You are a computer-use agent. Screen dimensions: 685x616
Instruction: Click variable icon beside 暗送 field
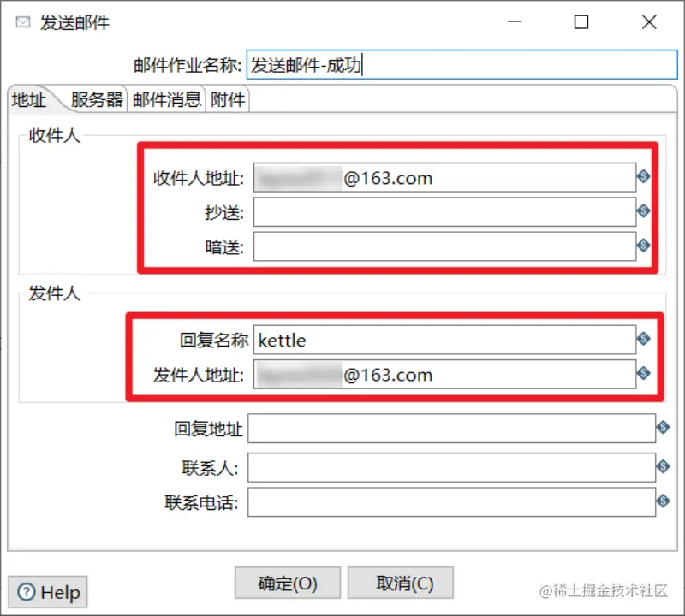coord(643,246)
